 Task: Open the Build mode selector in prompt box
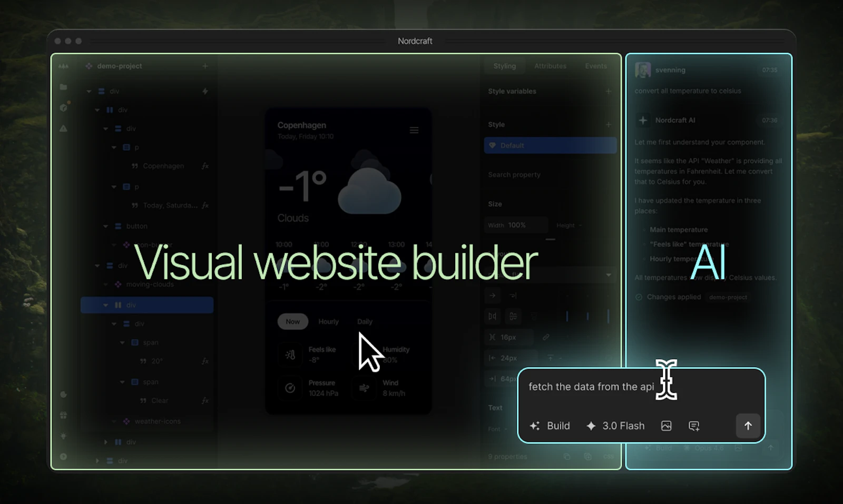pyautogui.click(x=550, y=426)
